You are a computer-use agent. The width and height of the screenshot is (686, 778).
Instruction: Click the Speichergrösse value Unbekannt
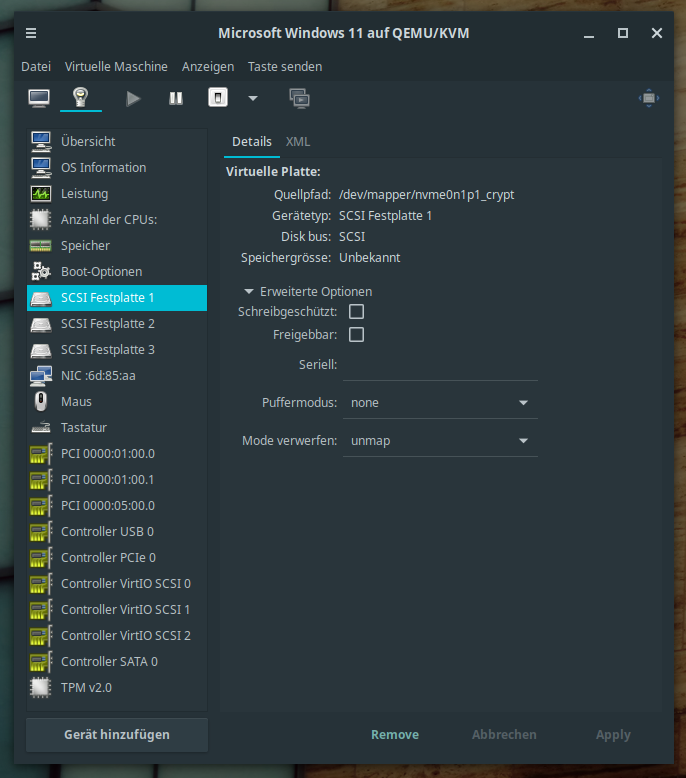pyautogui.click(x=370, y=258)
